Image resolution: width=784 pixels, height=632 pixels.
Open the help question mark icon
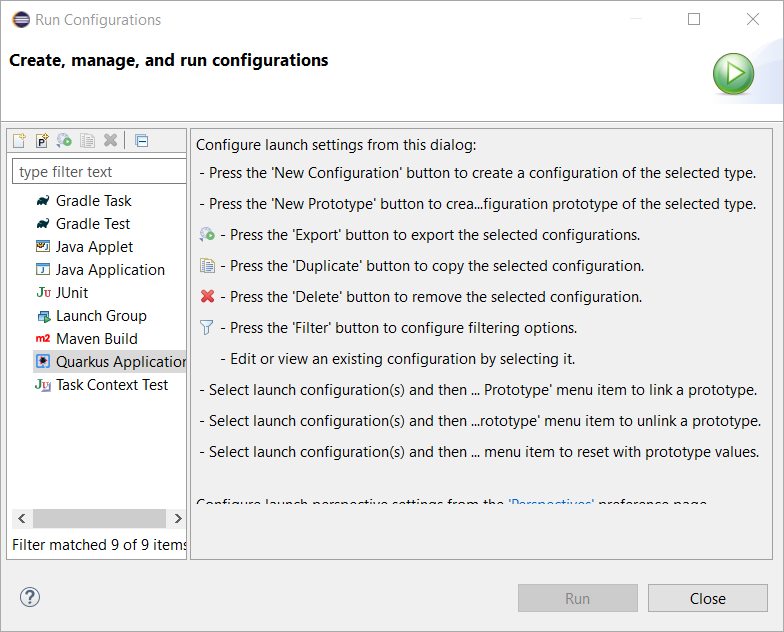pyautogui.click(x=29, y=597)
